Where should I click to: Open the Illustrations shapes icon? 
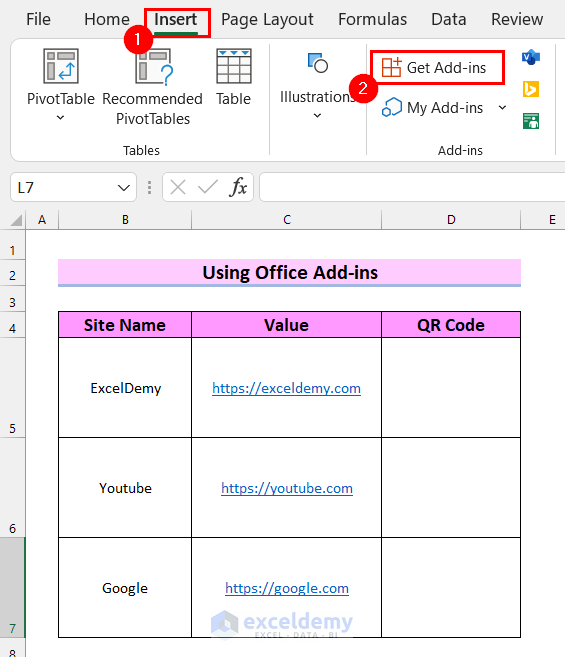click(318, 63)
